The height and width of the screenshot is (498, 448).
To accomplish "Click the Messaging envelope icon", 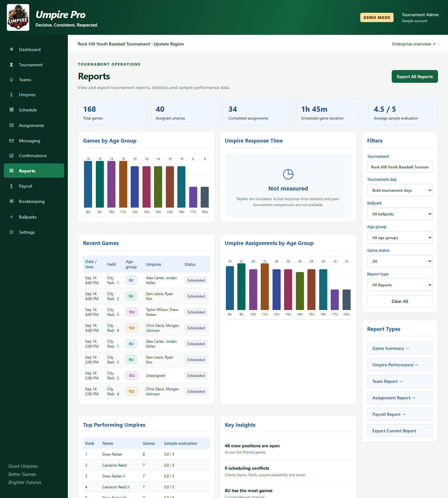I will [x=12, y=141].
